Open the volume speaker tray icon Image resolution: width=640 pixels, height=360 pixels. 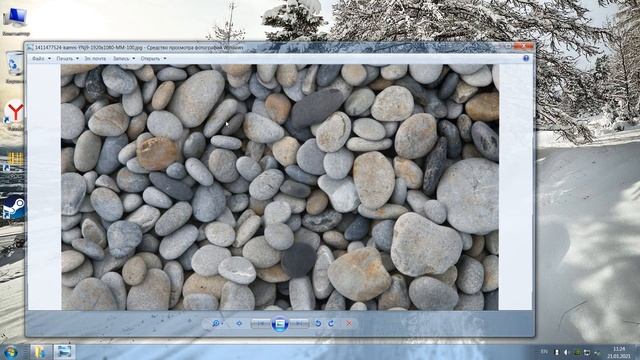[x=566, y=352]
